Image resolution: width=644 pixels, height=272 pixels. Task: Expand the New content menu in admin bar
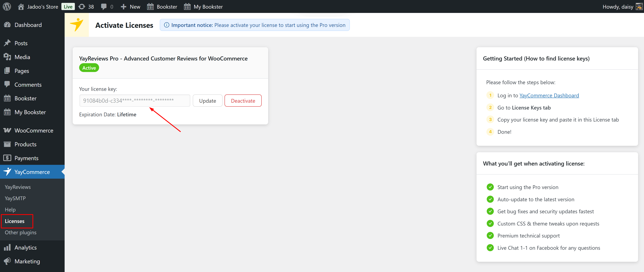(130, 6)
